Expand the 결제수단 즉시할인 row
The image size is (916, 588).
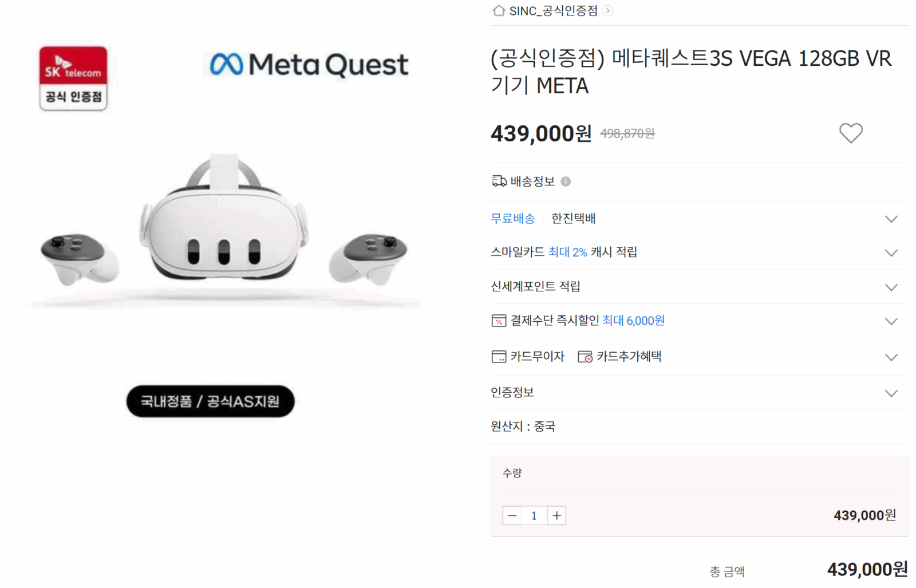point(891,321)
